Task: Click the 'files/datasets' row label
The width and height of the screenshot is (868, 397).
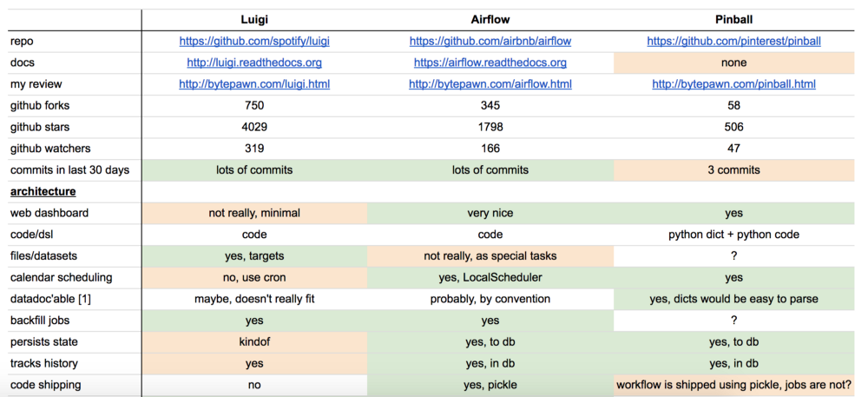Action: point(45,255)
